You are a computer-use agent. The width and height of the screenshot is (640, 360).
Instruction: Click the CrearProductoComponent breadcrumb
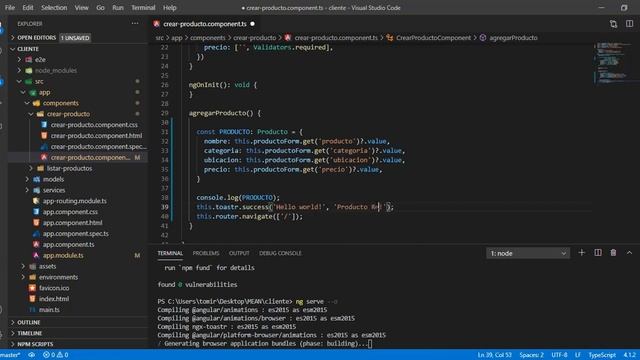click(x=433, y=38)
